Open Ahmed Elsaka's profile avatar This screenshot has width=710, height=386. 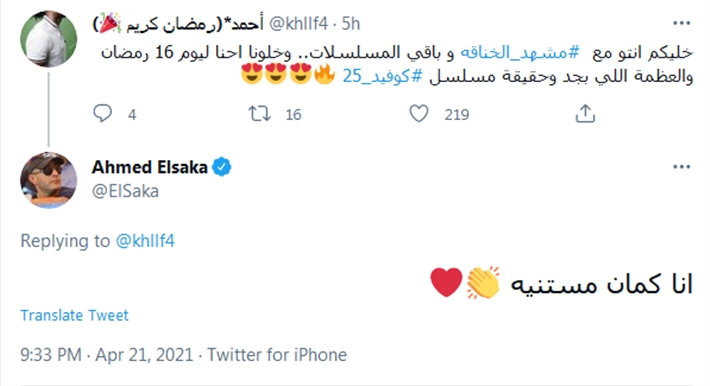point(48,180)
